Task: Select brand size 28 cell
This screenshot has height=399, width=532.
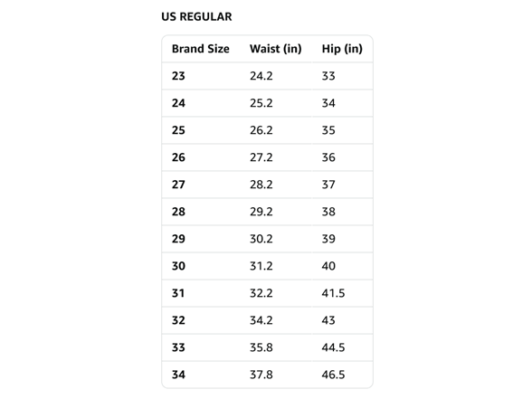Action: pyautogui.click(x=178, y=212)
